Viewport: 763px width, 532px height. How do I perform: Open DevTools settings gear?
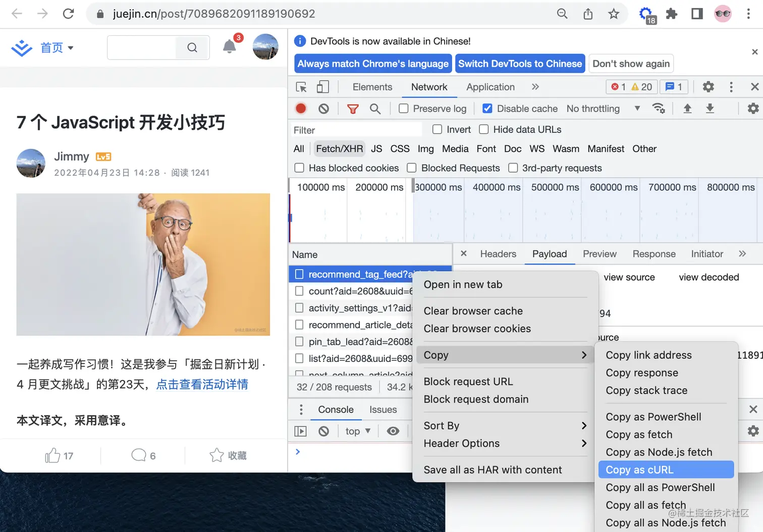click(x=708, y=87)
